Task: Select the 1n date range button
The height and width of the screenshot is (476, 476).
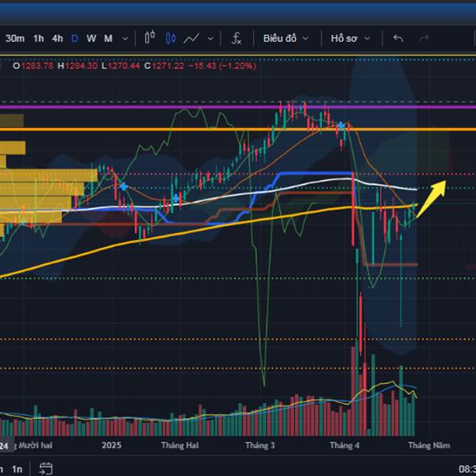Action: click(x=17, y=470)
